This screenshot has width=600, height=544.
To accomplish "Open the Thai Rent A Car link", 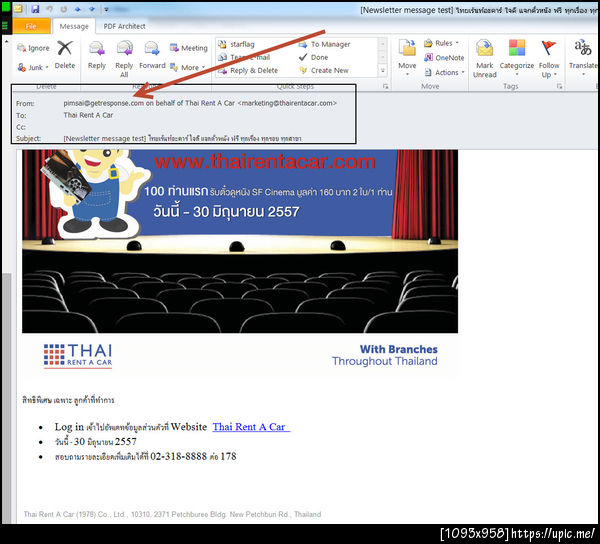I will [x=251, y=427].
